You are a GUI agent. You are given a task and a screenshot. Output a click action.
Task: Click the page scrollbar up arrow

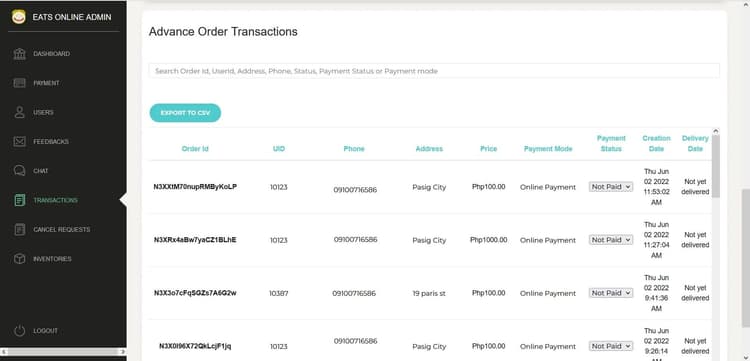(745, 3)
